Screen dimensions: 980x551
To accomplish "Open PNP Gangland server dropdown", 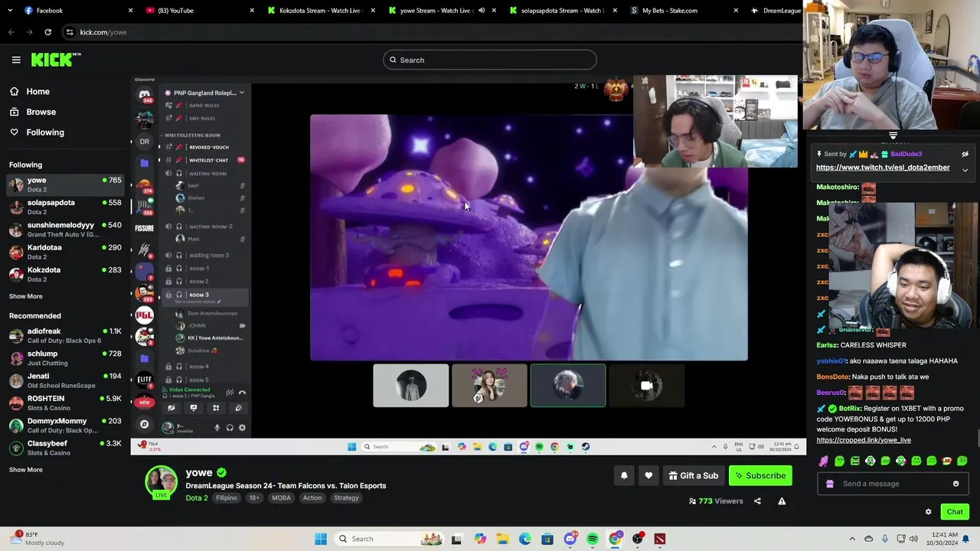I will click(241, 93).
